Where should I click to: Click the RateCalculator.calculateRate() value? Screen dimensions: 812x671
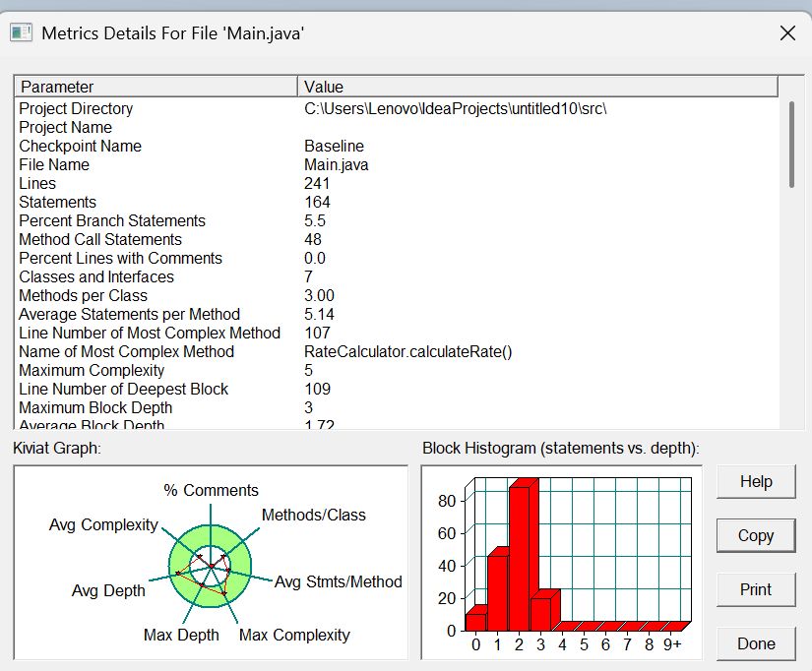[408, 351]
